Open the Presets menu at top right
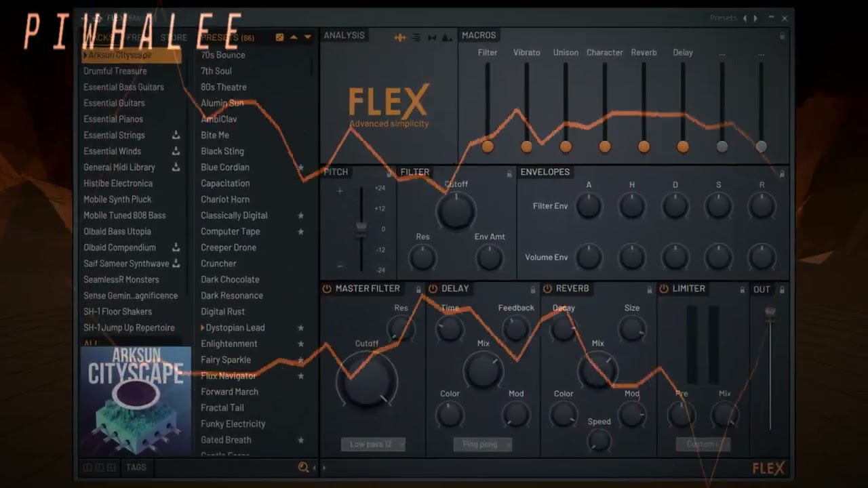This screenshot has width=868, height=488. click(x=723, y=18)
